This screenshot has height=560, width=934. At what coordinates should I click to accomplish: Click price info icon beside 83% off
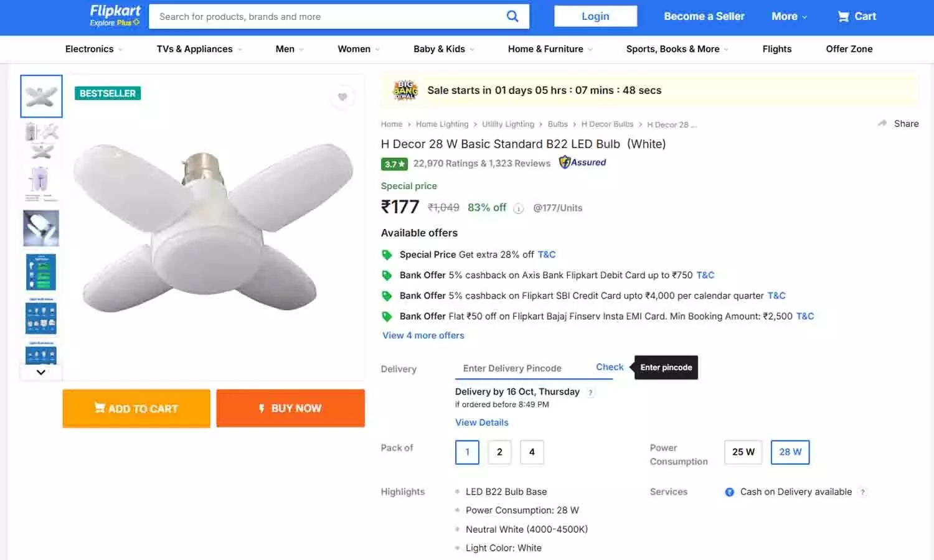519,208
